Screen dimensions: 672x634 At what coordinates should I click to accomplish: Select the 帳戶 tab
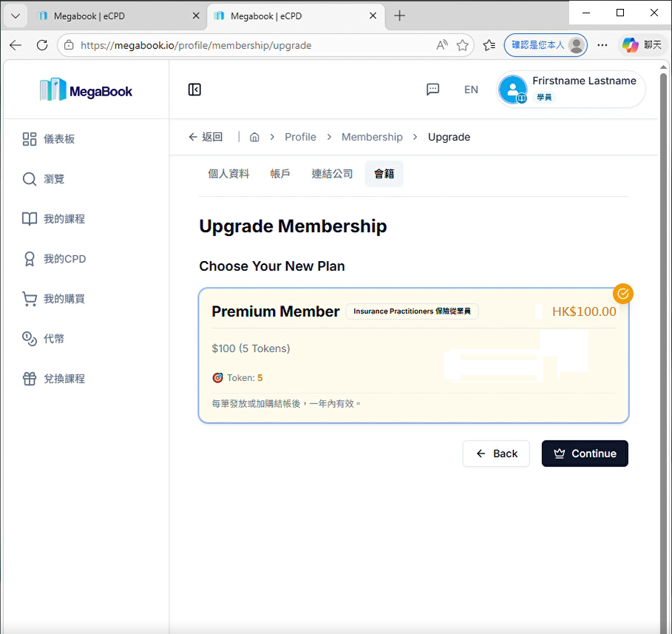pos(280,174)
